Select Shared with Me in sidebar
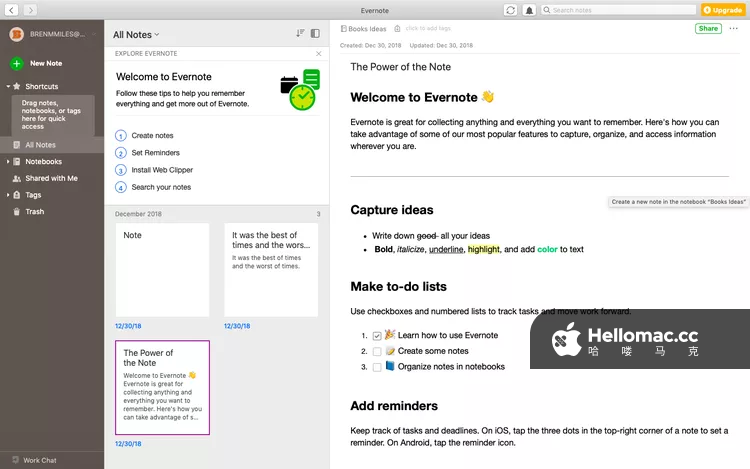Image resolution: width=750 pixels, height=469 pixels. pyautogui.click(x=51, y=178)
